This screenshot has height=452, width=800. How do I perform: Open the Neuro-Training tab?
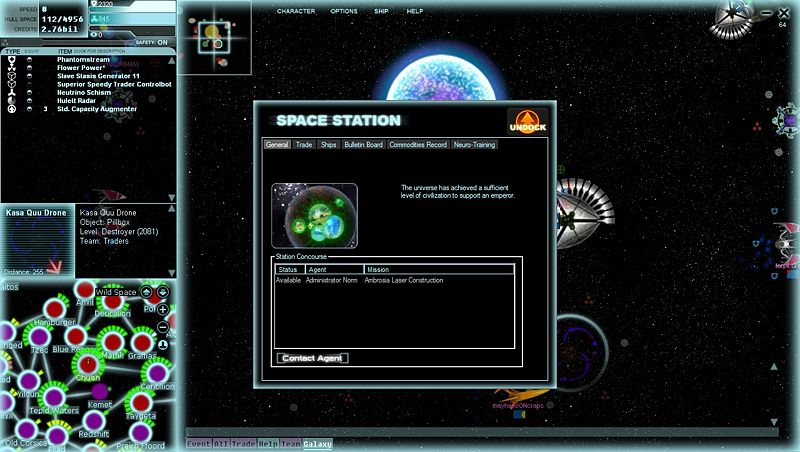(x=474, y=145)
